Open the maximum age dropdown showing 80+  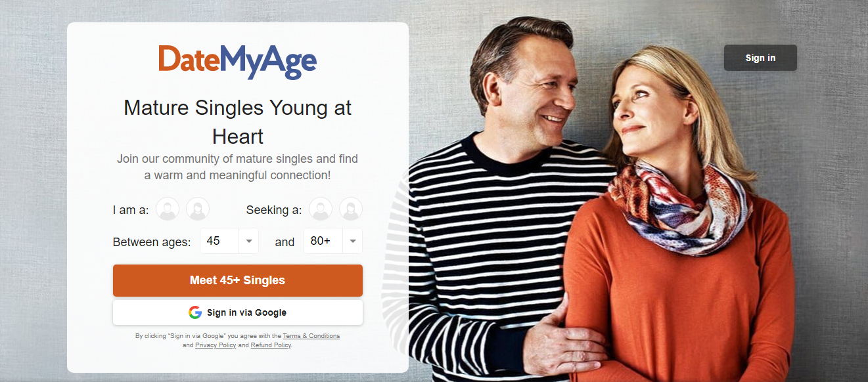click(x=333, y=241)
